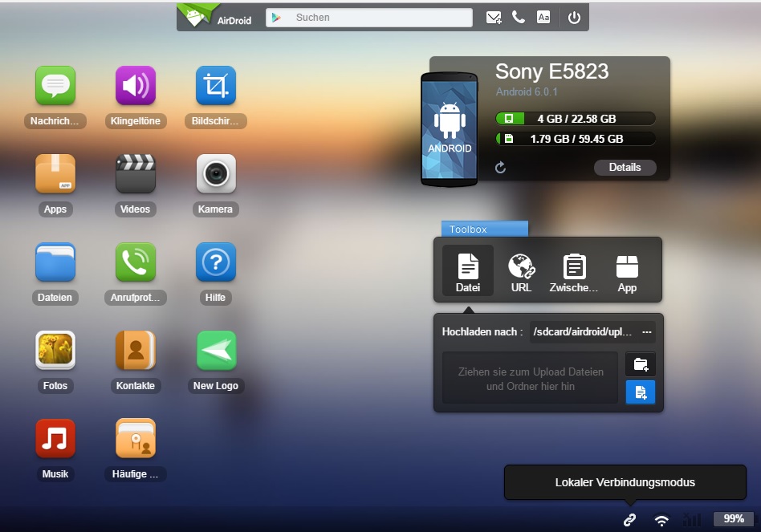
Task: Refresh device info with the reload icon
Action: tap(500, 168)
